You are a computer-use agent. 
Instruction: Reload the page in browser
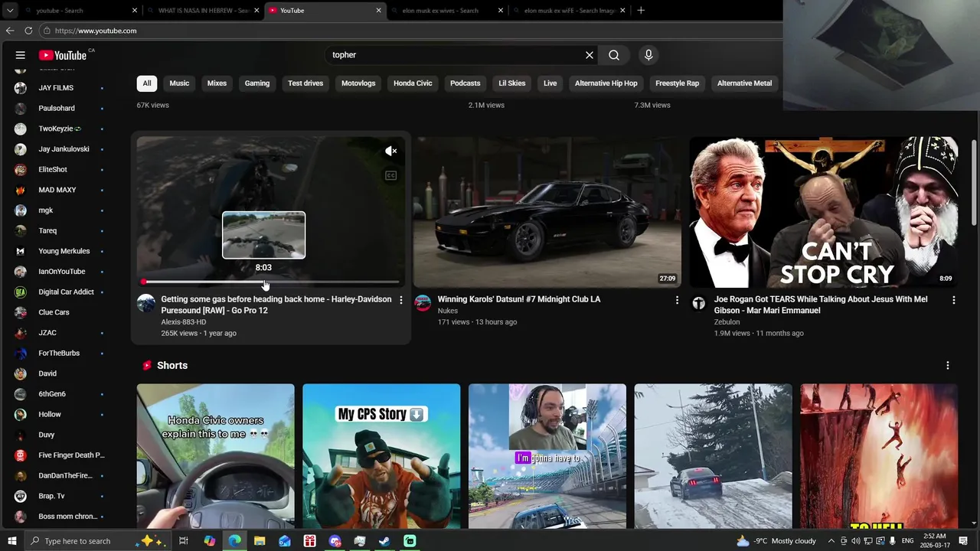click(28, 31)
